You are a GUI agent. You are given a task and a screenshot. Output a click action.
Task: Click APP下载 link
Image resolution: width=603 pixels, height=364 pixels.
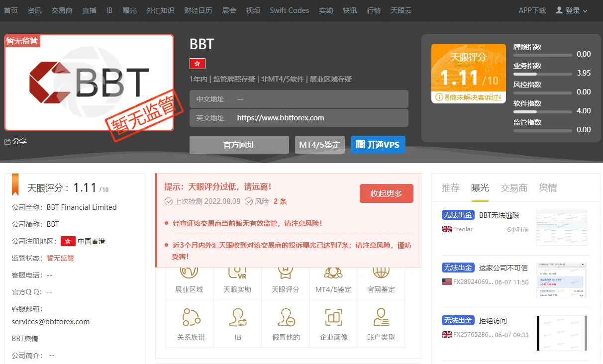(x=532, y=10)
